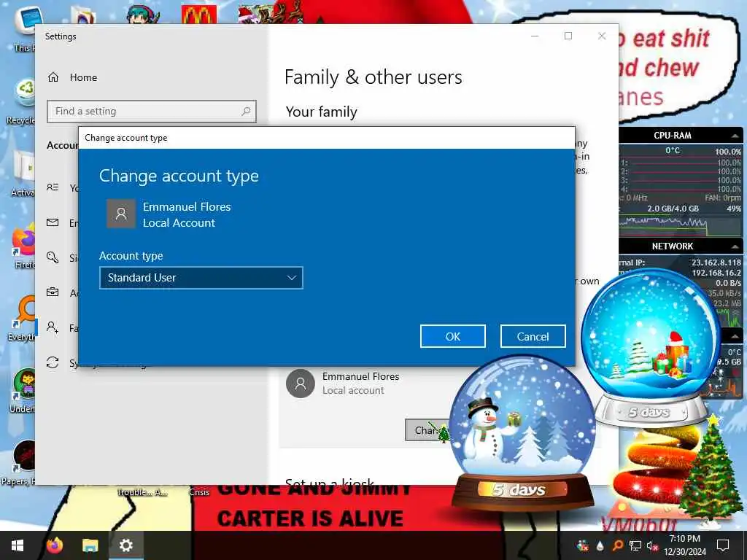747x560 pixels.
Task: Open the Windows Start menu
Action: (x=18, y=545)
